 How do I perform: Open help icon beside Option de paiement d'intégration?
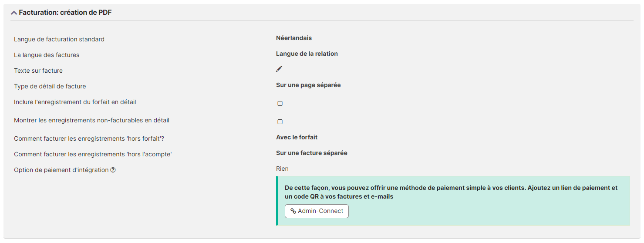[113, 170]
